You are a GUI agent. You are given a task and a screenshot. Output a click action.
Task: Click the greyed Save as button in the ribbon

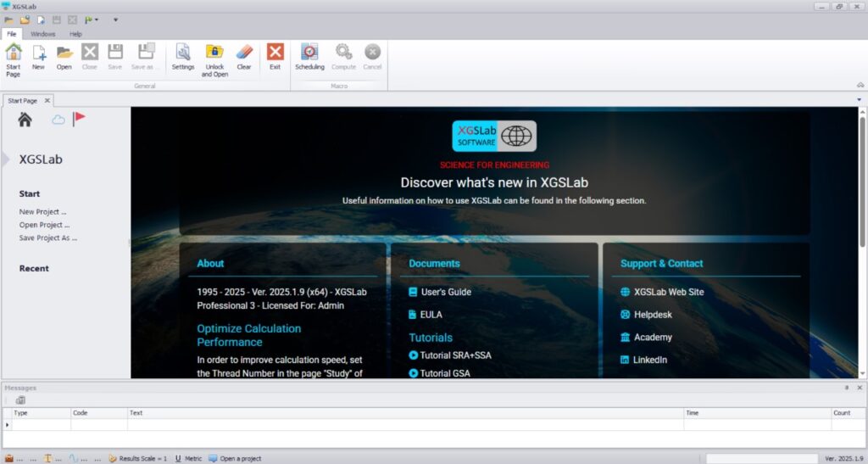144,57
